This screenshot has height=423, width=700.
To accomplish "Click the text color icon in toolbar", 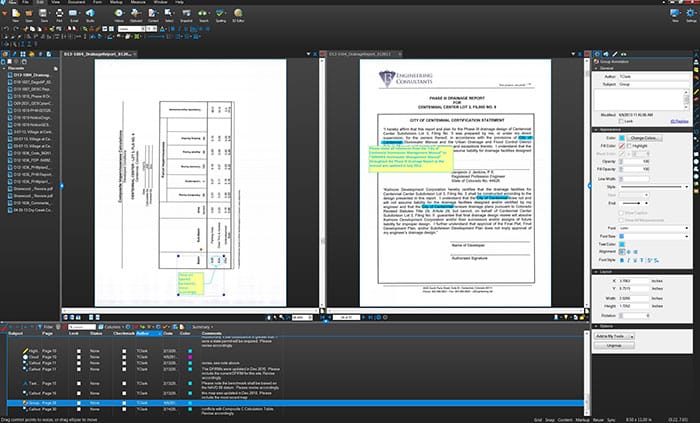I will click(163, 29).
